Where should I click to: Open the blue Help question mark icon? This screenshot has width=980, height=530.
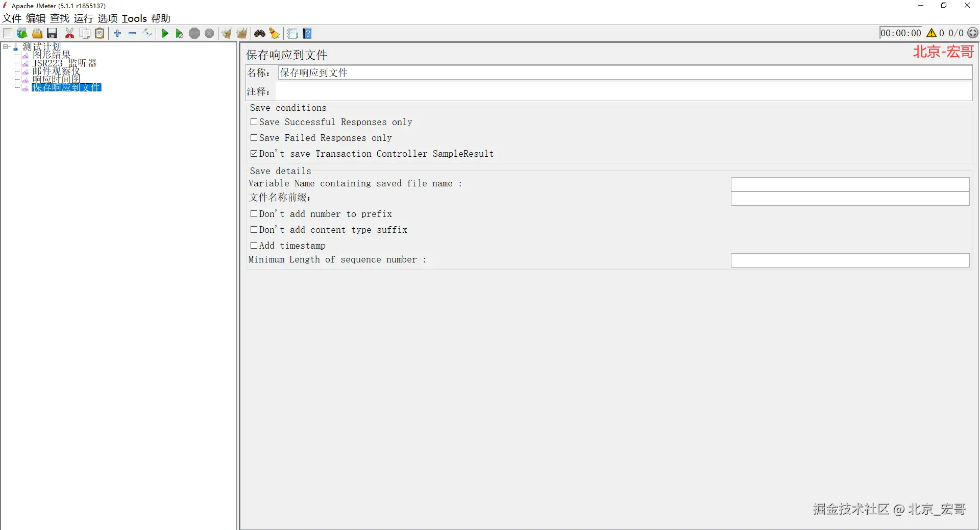click(x=307, y=34)
